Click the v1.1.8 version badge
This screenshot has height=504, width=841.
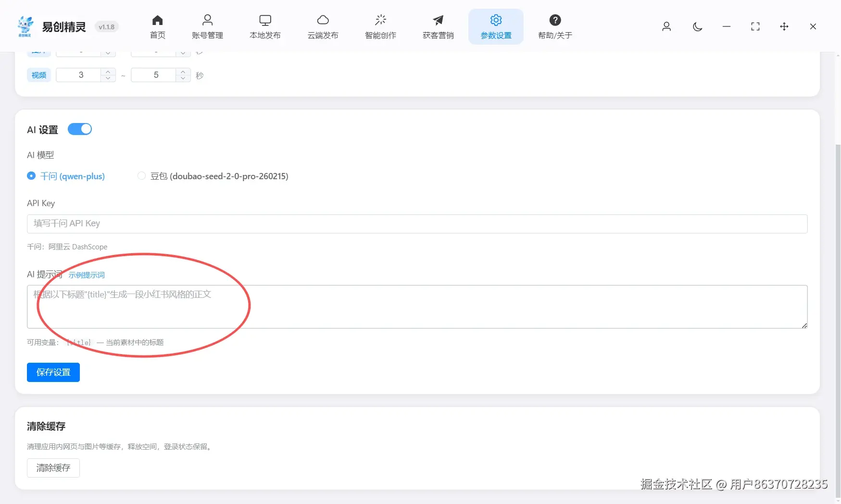[106, 27]
